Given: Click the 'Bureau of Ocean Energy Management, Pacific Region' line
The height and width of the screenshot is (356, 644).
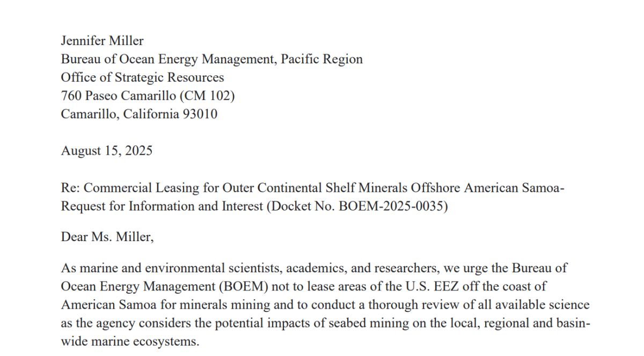Looking at the screenshot, I should coord(211,59).
